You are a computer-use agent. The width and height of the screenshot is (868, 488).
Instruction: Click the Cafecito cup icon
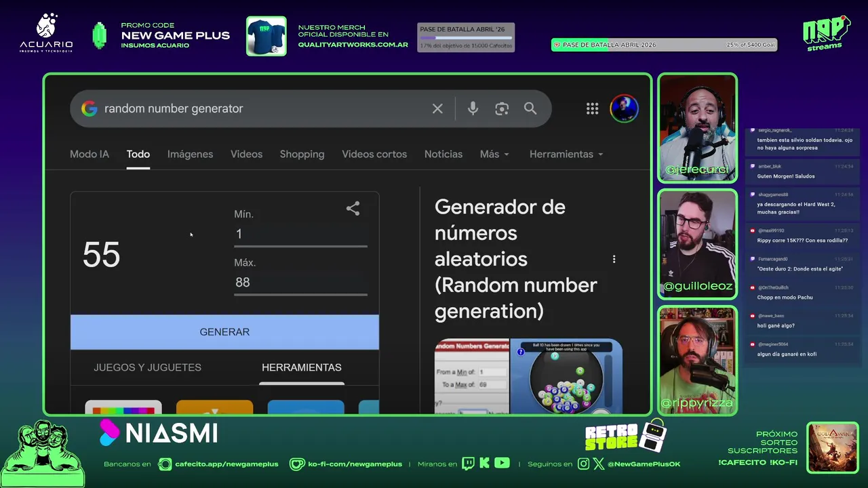[165, 464]
